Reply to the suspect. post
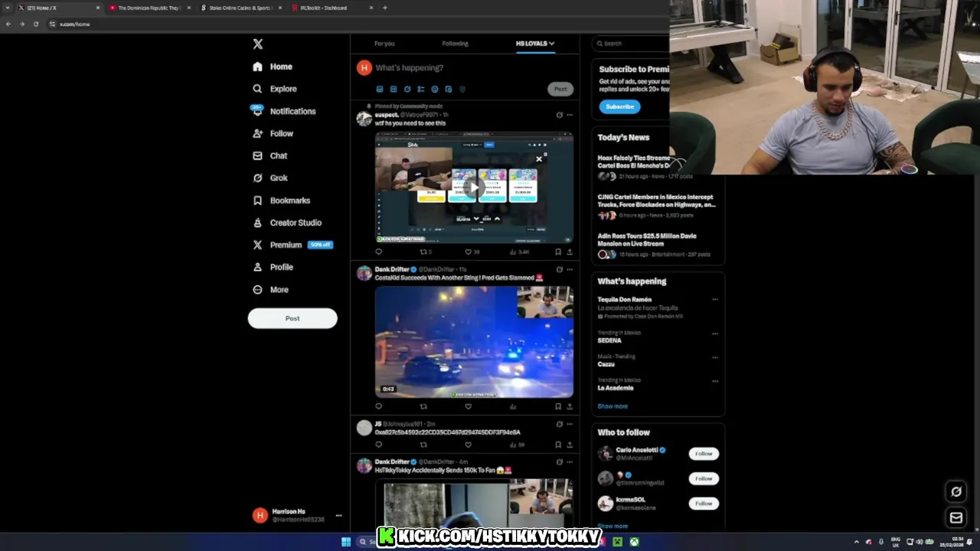Image resolution: width=980 pixels, height=551 pixels. tap(378, 252)
